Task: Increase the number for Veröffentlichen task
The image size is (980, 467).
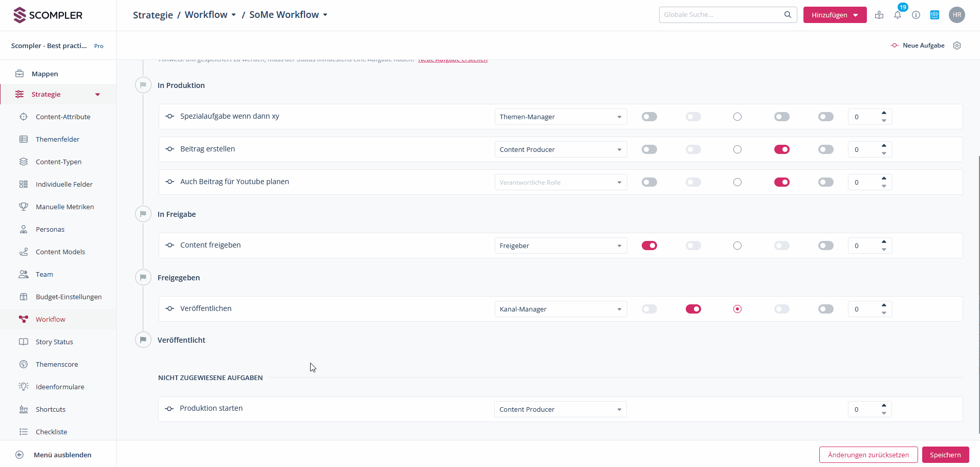Action: (884, 305)
